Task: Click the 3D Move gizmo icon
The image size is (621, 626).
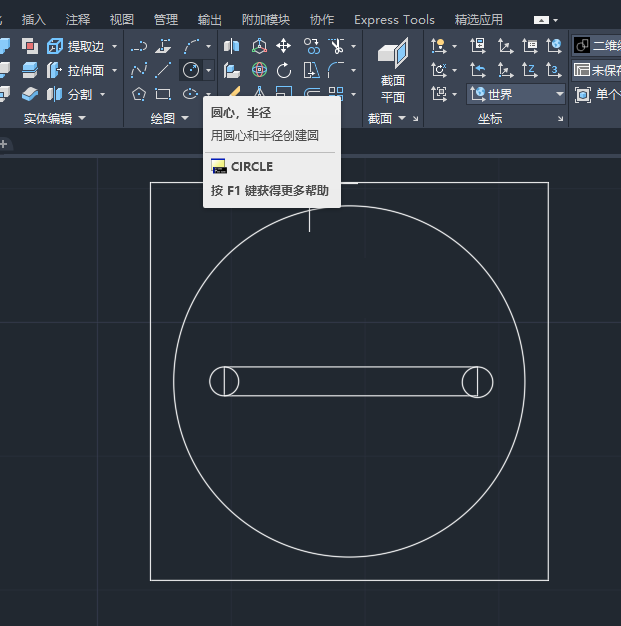Action: (259, 46)
